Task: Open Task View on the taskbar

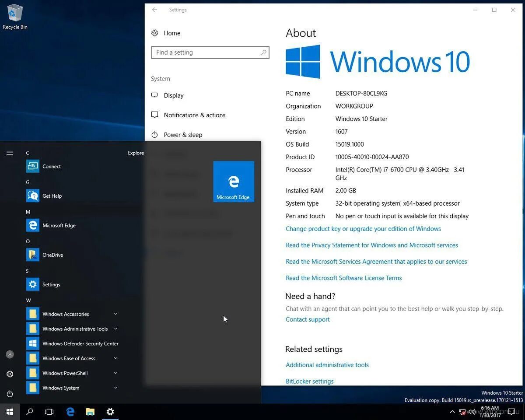Action: point(49,412)
